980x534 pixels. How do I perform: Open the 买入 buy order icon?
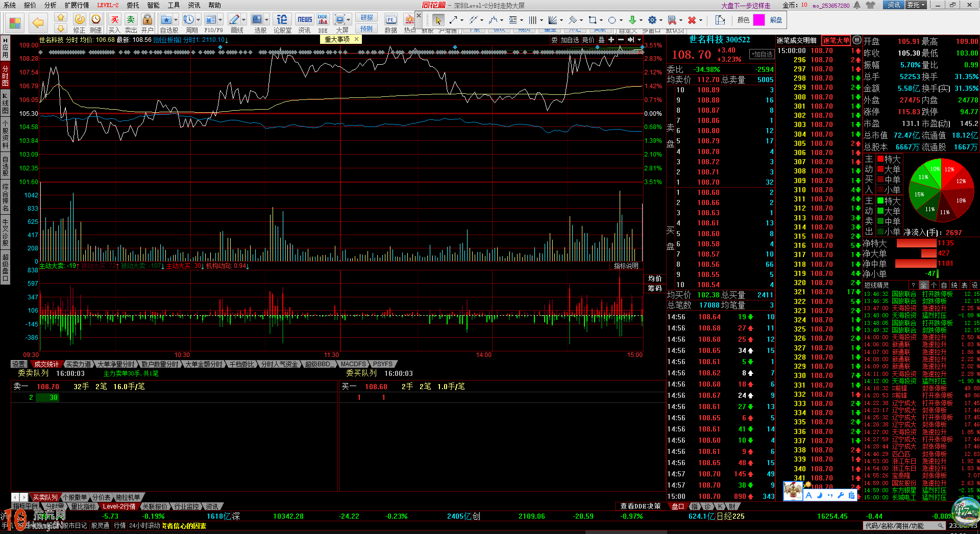tap(115, 20)
